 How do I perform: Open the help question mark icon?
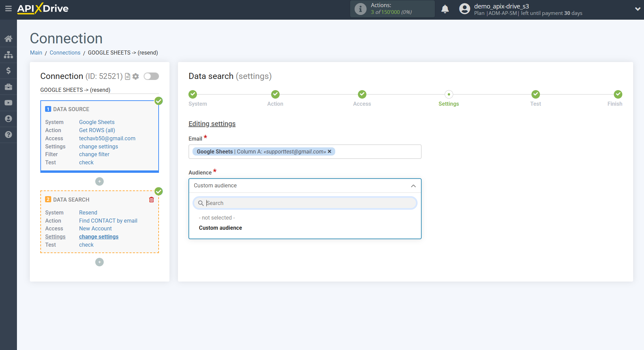tap(8, 135)
